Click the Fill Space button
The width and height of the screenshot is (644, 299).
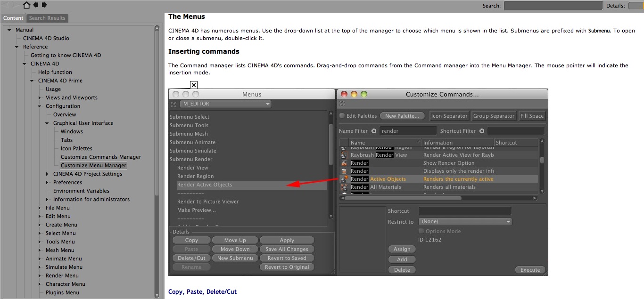(532, 116)
